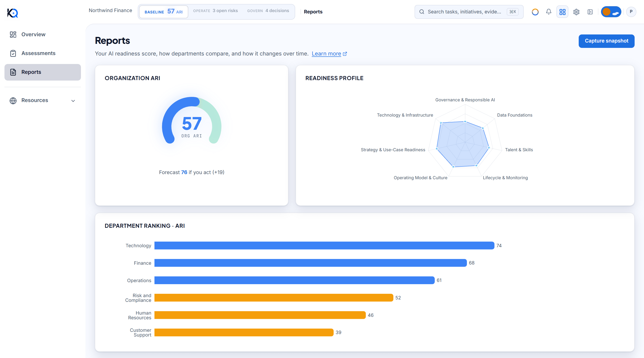The width and height of the screenshot is (644, 358).
Task: Click the Operations bar valued 61
Action: coord(294,280)
